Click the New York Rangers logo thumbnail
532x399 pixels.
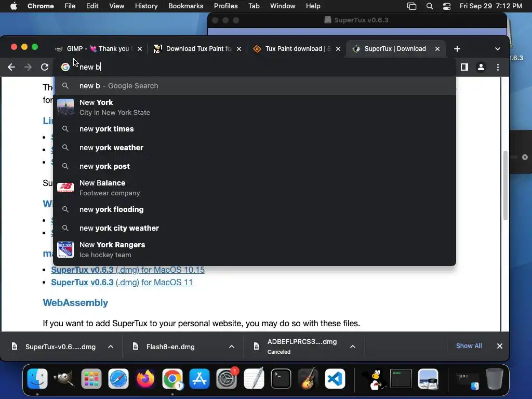click(x=65, y=249)
